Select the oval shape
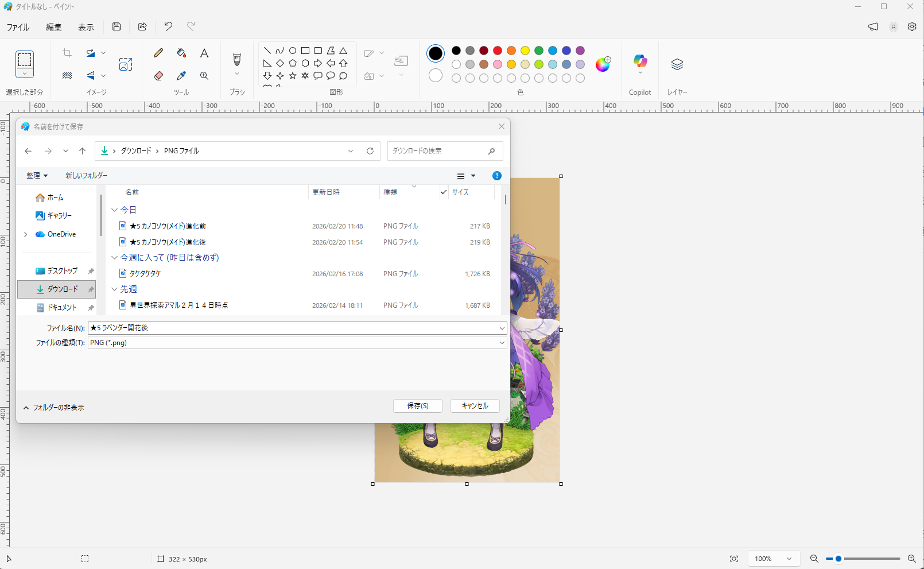924x569 pixels. tap(293, 51)
